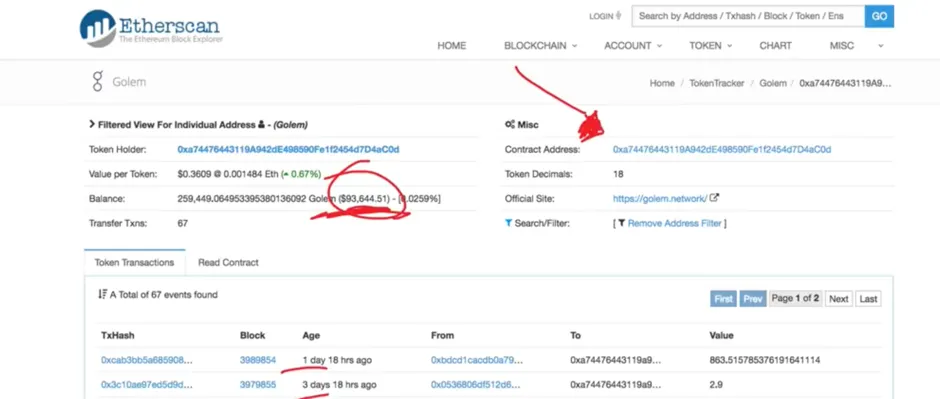940x399 pixels.
Task: Go to Home breadcrumb link
Action: tap(662, 83)
